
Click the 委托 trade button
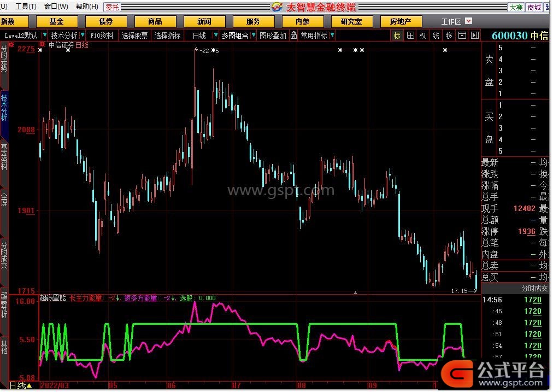point(113,7)
